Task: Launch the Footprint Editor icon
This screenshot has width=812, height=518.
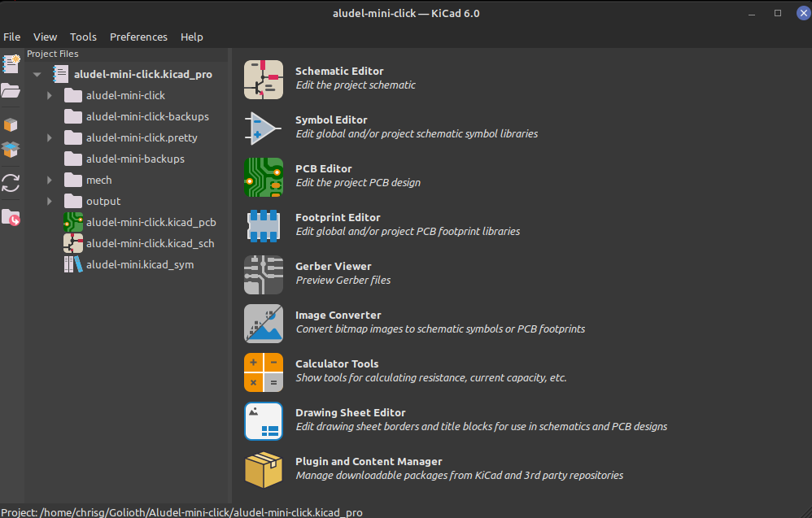Action: (264, 226)
